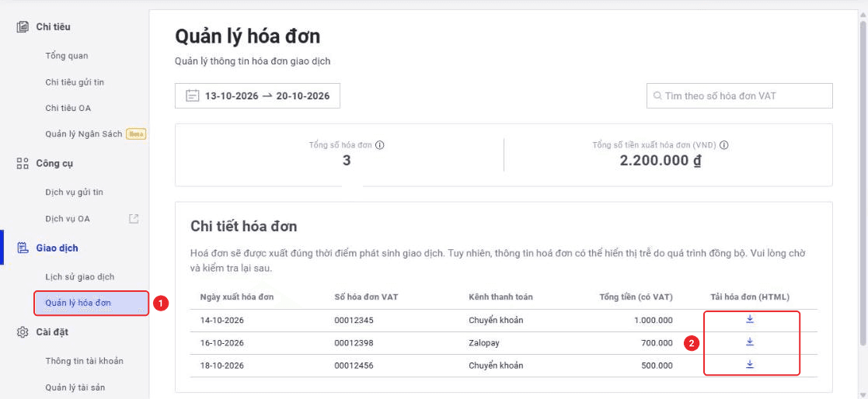Click info icon next to Tổng số hóa đơn
Screen dimensions: 868x399
click(380, 145)
